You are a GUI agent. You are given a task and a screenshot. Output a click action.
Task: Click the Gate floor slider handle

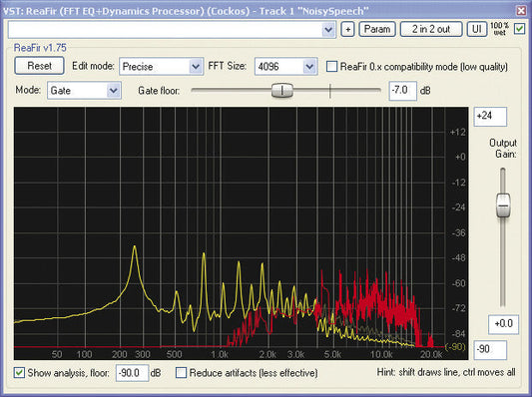pyautogui.click(x=281, y=91)
